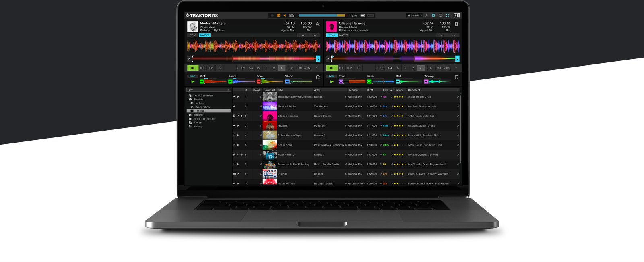Toggle loop ACTIVE on Deck A

[308, 68]
